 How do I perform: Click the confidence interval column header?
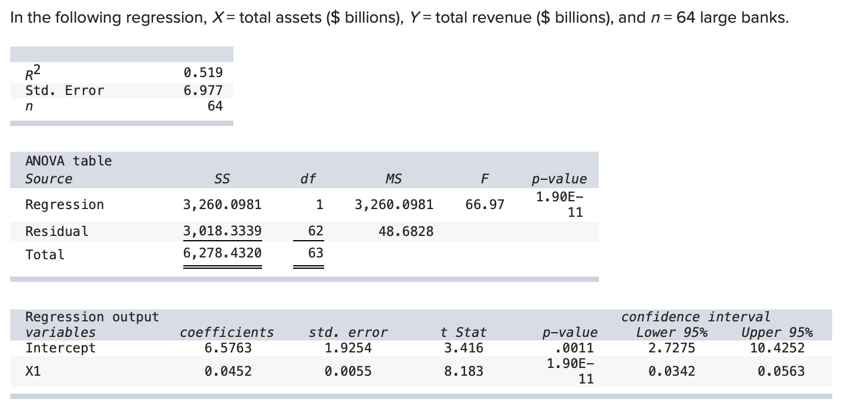coord(694,317)
